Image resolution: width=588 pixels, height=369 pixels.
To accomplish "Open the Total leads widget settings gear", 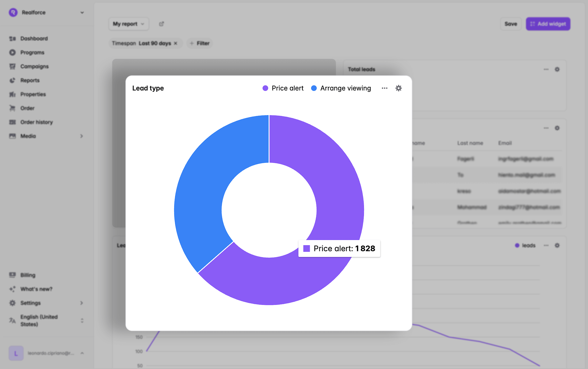I will click(557, 69).
